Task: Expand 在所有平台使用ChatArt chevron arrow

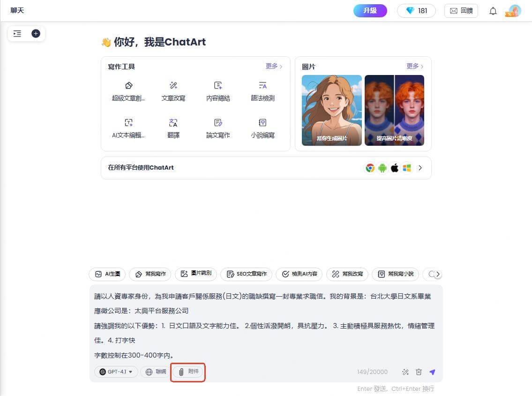Action: pyautogui.click(x=420, y=168)
